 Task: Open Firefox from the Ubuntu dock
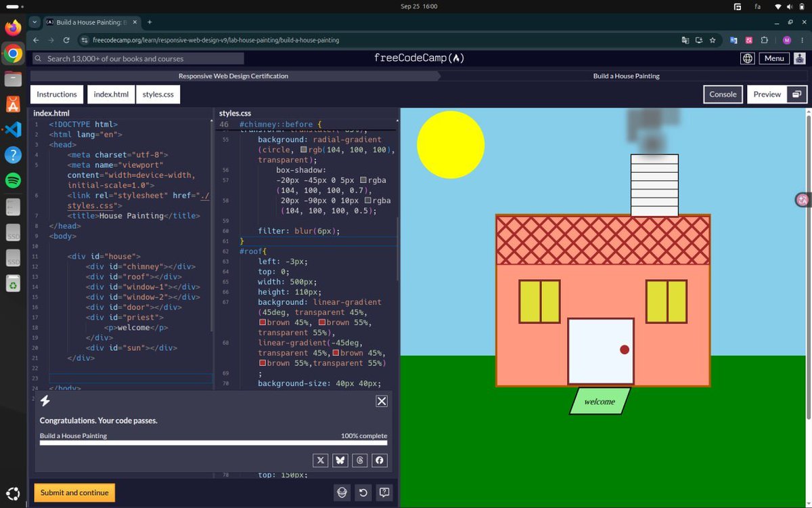(13, 28)
